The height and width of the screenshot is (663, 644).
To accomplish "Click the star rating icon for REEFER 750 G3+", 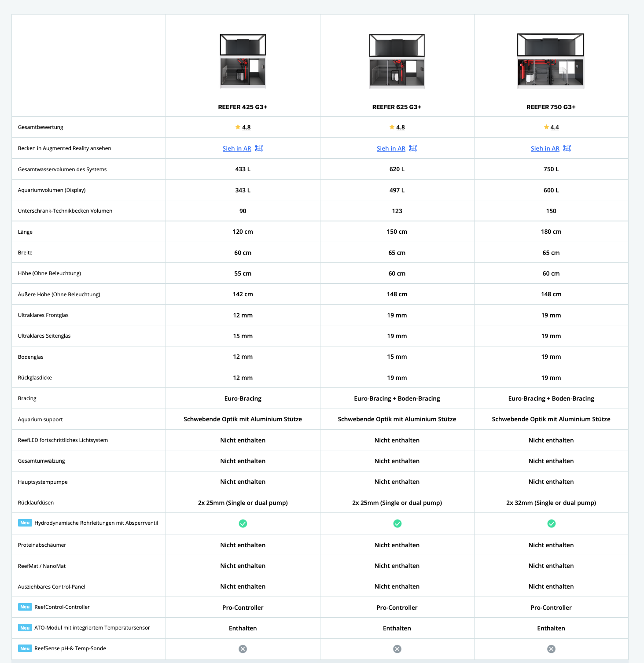I will click(546, 127).
